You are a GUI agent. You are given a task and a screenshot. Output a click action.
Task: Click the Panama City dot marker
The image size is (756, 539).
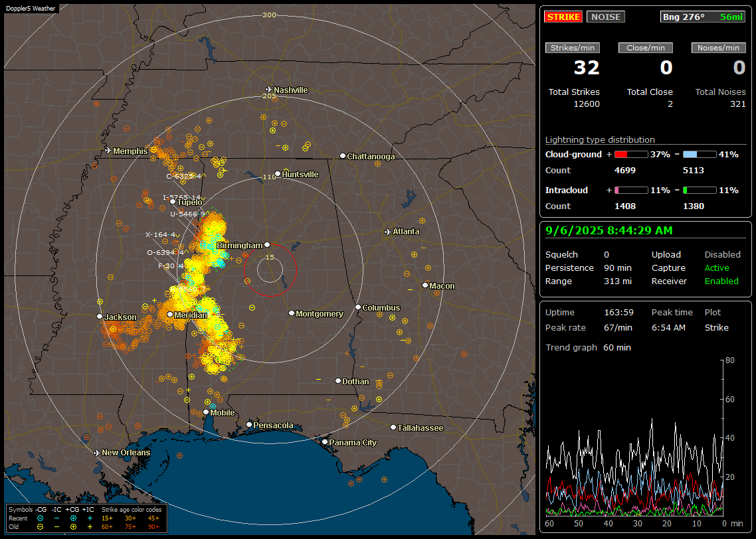pos(325,441)
